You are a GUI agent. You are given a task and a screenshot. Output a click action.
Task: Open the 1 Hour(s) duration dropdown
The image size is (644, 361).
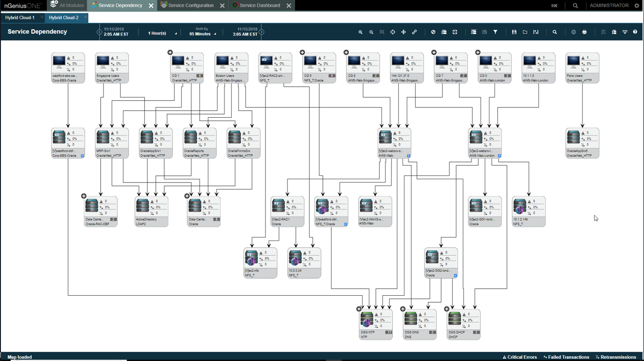pyautogui.click(x=162, y=34)
